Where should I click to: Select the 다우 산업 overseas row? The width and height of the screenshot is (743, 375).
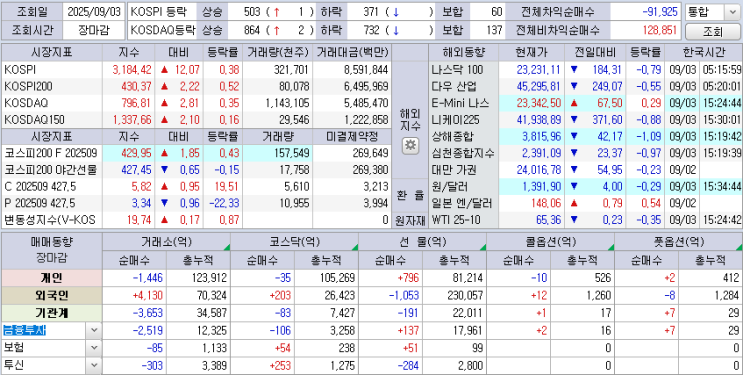click(x=585, y=87)
